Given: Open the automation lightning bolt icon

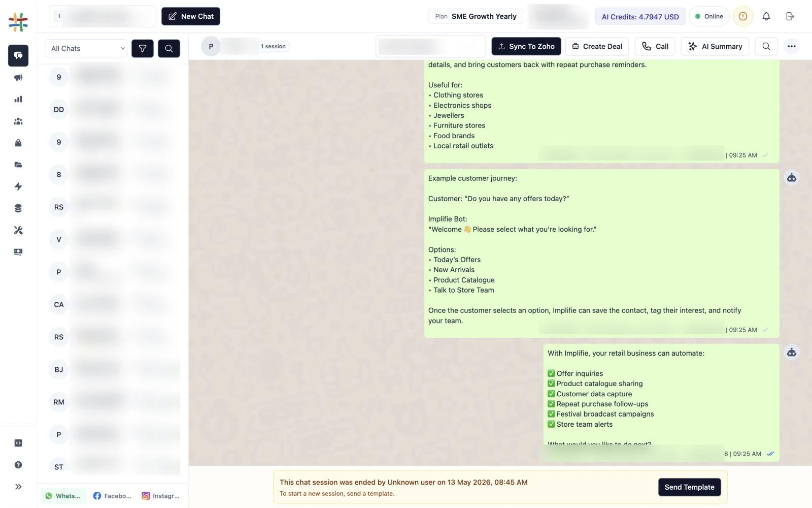Looking at the screenshot, I should (18, 186).
